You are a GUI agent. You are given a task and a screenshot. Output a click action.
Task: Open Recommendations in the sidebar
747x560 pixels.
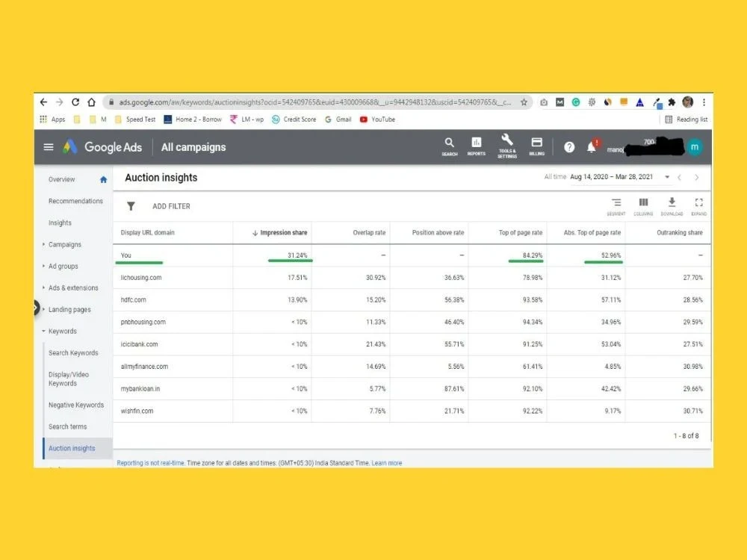coord(75,201)
